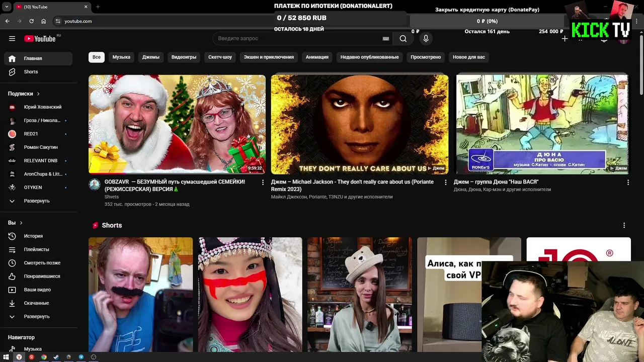Open more options for GOBZAVR video

coord(263,183)
